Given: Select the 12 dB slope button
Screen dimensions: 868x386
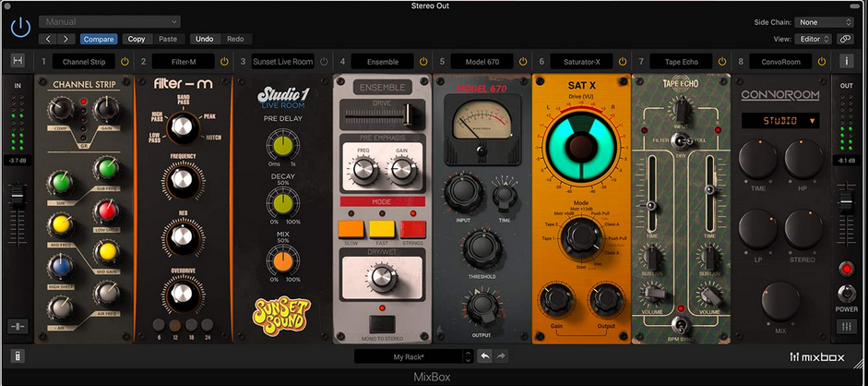Looking at the screenshot, I should [175, 325].
